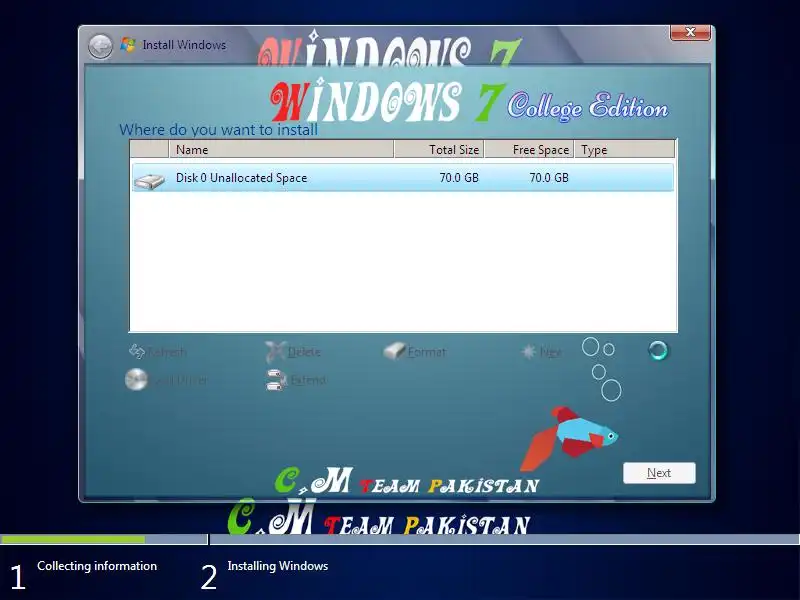
Task: Click the Extend drives icon
Action: pos(276,380)
